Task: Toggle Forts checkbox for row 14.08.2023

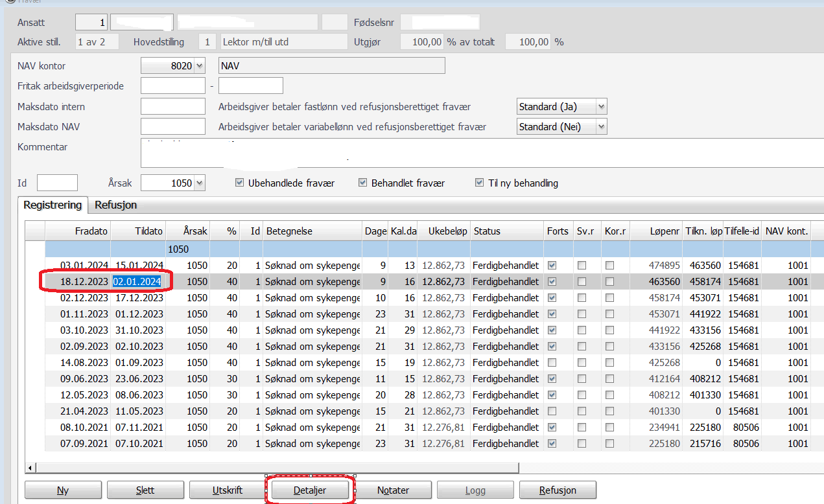Action: (x=552, y=363)
